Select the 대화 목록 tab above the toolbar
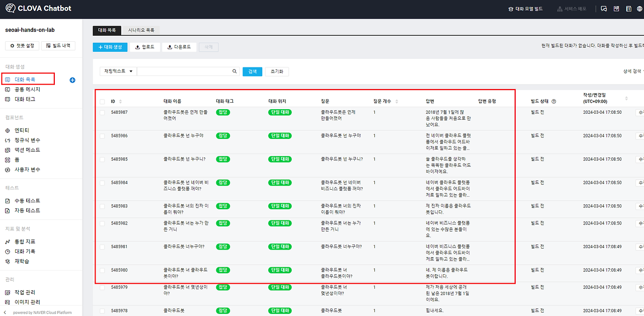Viewport: 644px width, 316px height. (108, 30)
